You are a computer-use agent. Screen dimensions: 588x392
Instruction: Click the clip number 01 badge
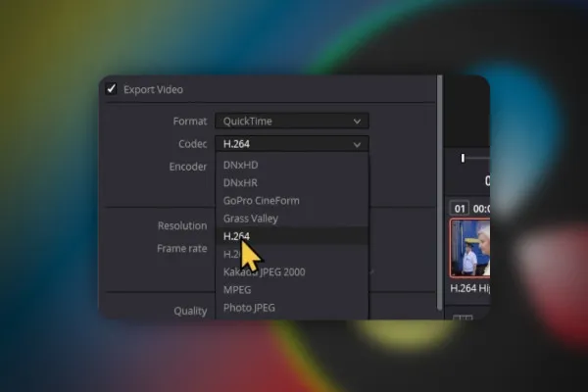coord(460,209)
